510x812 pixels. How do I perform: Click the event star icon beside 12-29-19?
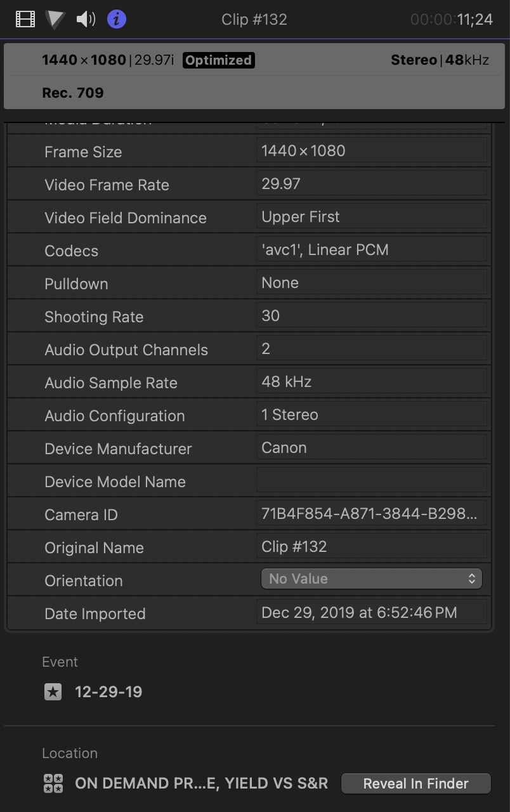(x=53, y=692)
